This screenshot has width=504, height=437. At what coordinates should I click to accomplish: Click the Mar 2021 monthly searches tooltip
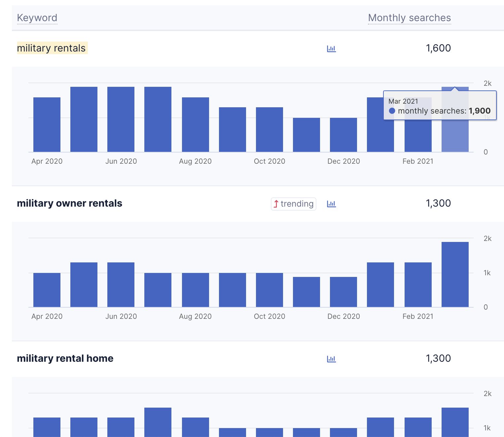tap(439, 106)
